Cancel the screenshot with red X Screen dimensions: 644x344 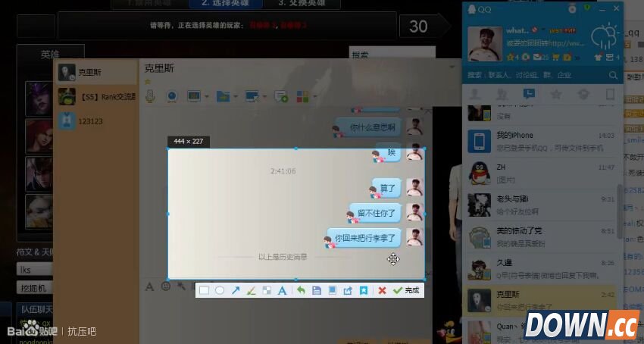(x=382, y=290)
